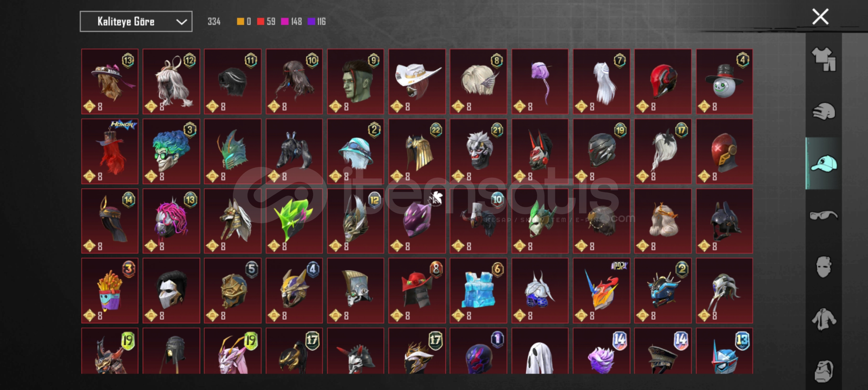Click the dropdown chevron arrow
This screenshot has height=390, width=868.
(181, 22)
